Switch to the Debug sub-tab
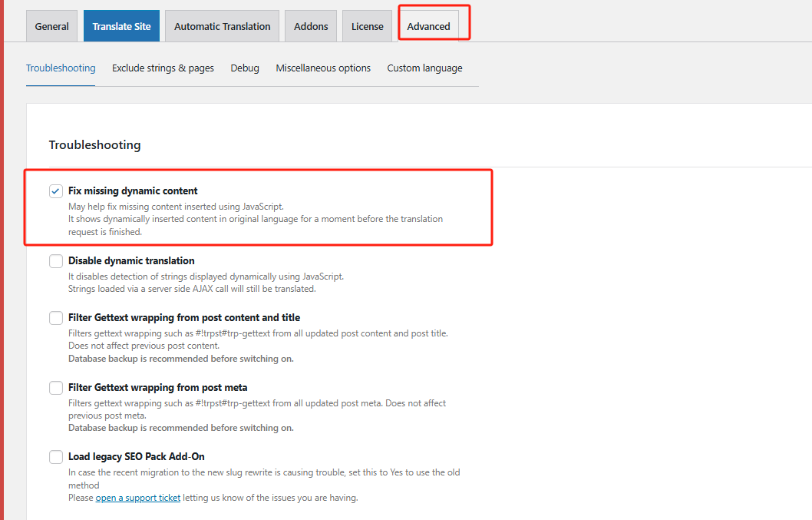 245,68
